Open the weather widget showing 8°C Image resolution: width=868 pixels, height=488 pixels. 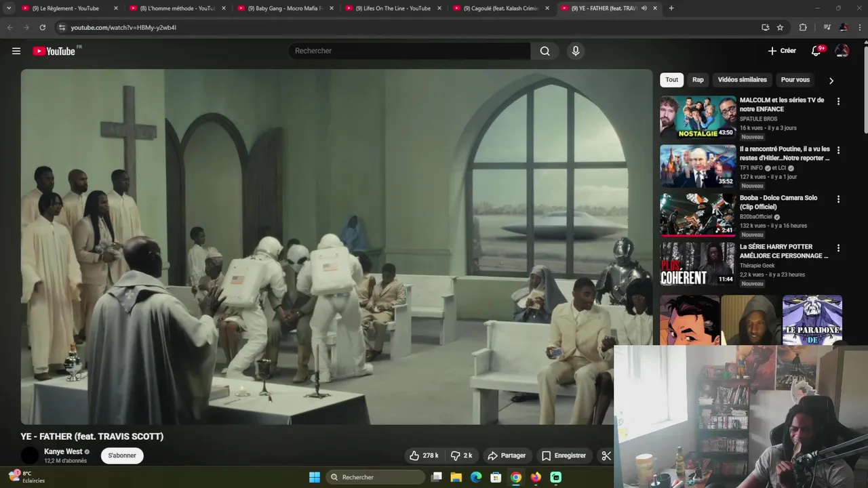click(26, 477)
